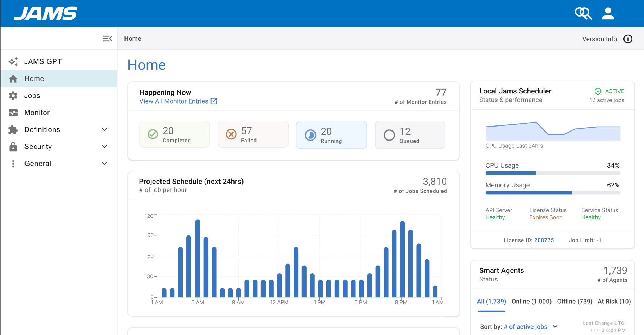Click the '1,739' agents count

click(x=615, y=270)
